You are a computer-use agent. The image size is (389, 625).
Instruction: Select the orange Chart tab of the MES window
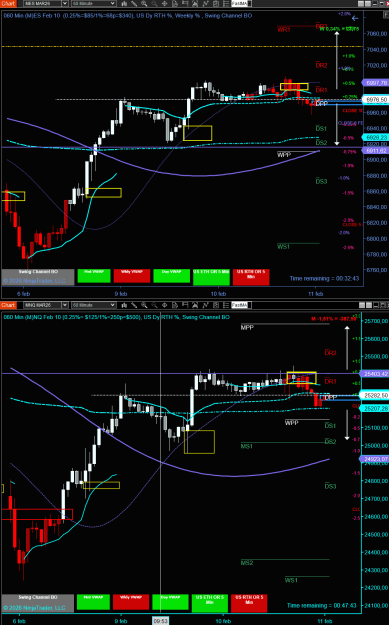pyautogui.click(x=8, y=4)
